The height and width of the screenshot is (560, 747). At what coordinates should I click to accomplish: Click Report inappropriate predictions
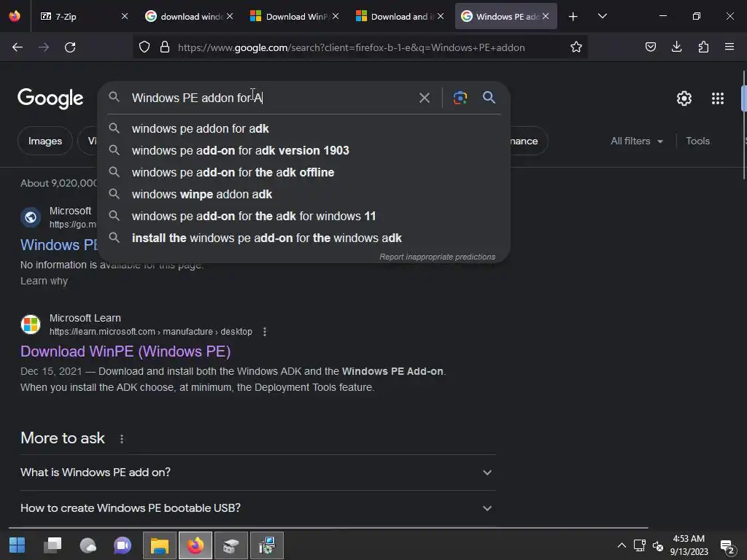[438, 257]
